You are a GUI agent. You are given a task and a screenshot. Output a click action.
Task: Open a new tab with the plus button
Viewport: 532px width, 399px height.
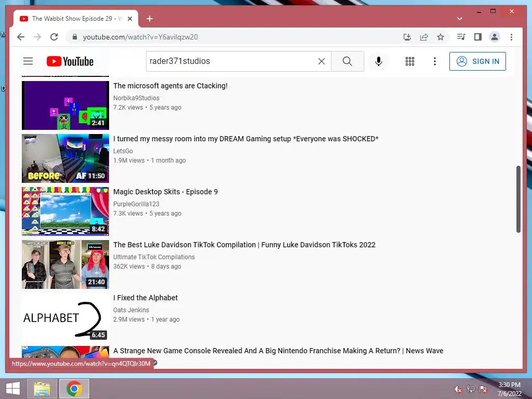149,19
